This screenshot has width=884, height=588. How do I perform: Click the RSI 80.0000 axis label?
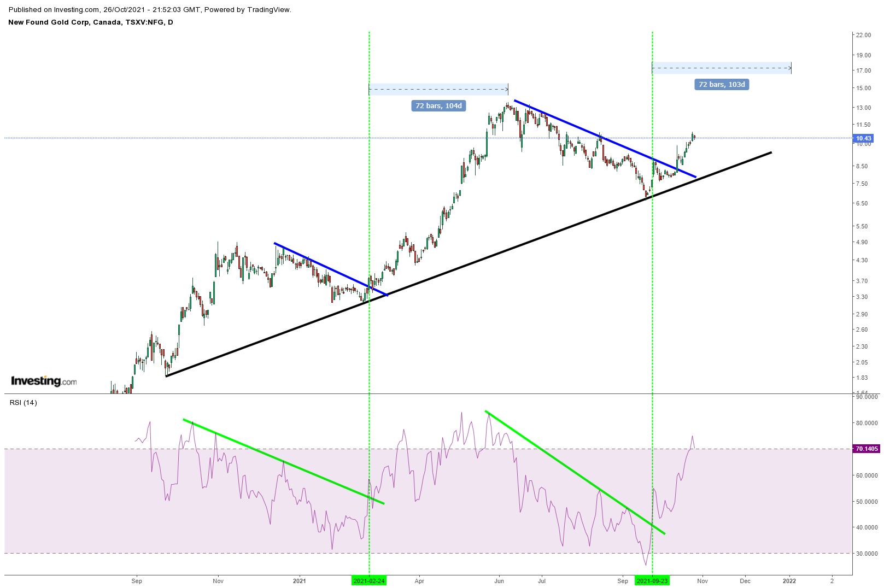coord(867,423)
